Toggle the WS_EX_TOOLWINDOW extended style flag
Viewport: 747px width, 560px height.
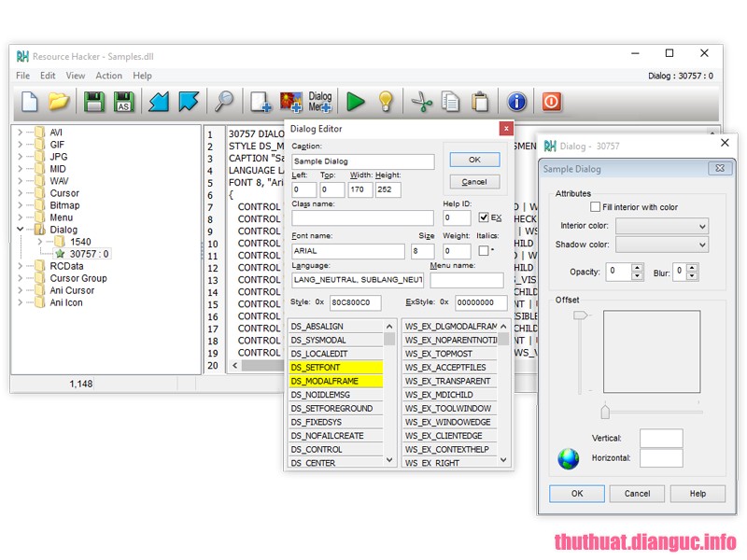pyautogui.click(x=450, y=409)
